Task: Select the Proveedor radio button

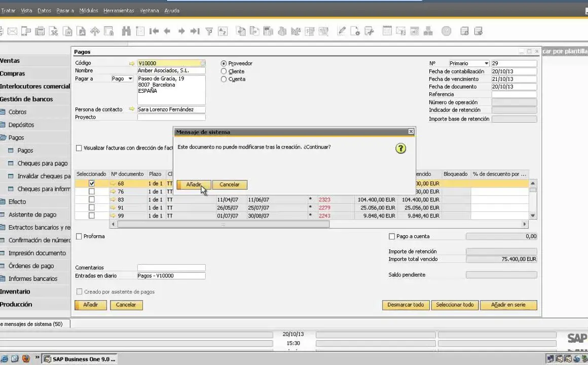Action: point(224,63)
